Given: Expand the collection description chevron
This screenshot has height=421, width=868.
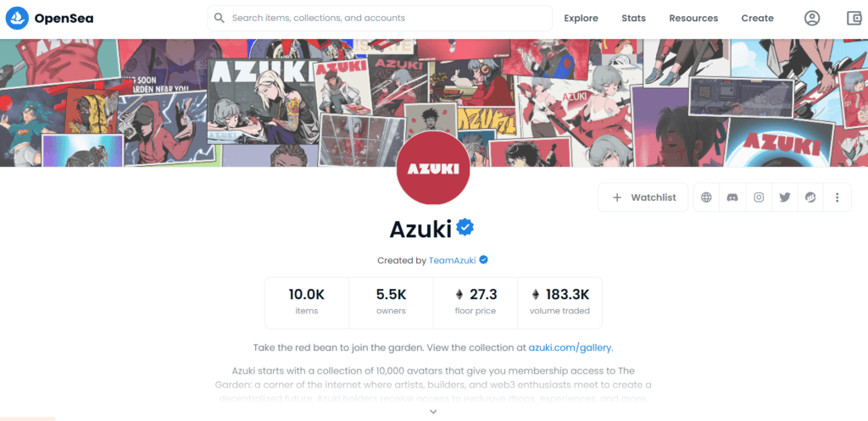Looking at the screenshot, I should click(433, 412).
